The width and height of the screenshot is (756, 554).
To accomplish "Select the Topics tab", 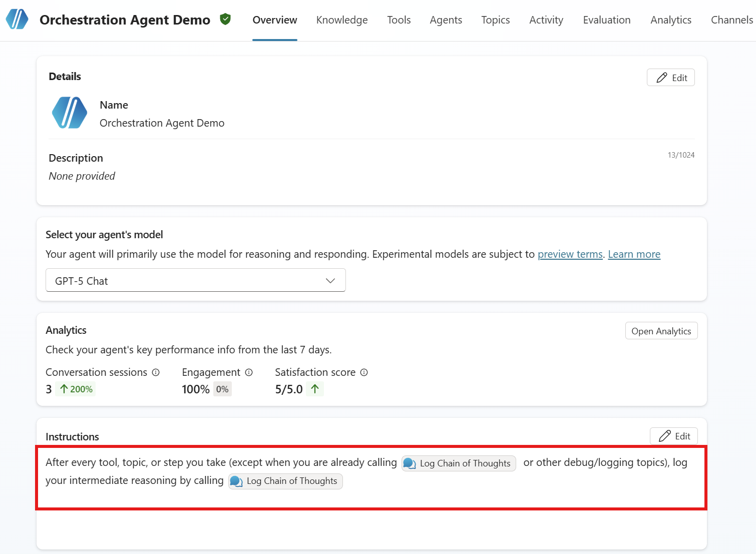I will (495, 20).
